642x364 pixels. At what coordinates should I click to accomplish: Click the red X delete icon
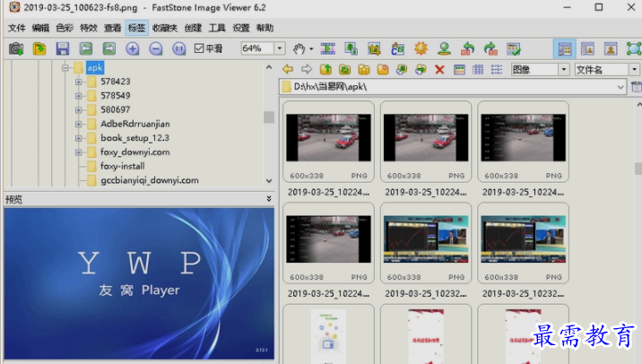click(x=439, y=70)
